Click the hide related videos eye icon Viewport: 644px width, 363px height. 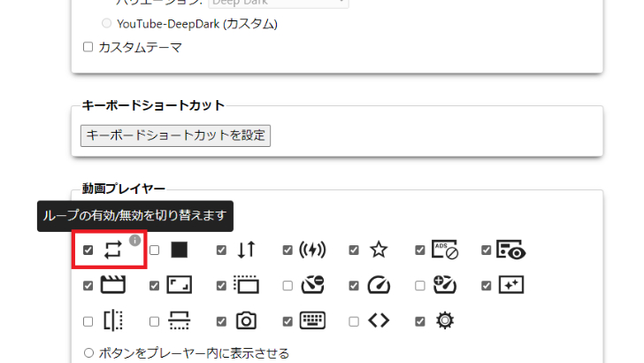coord(511,250)
